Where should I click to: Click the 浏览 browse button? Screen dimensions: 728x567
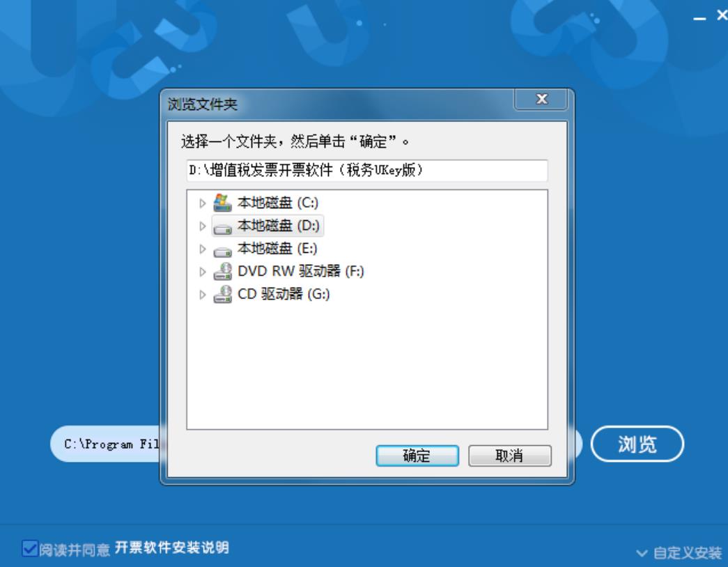[637, 444]
